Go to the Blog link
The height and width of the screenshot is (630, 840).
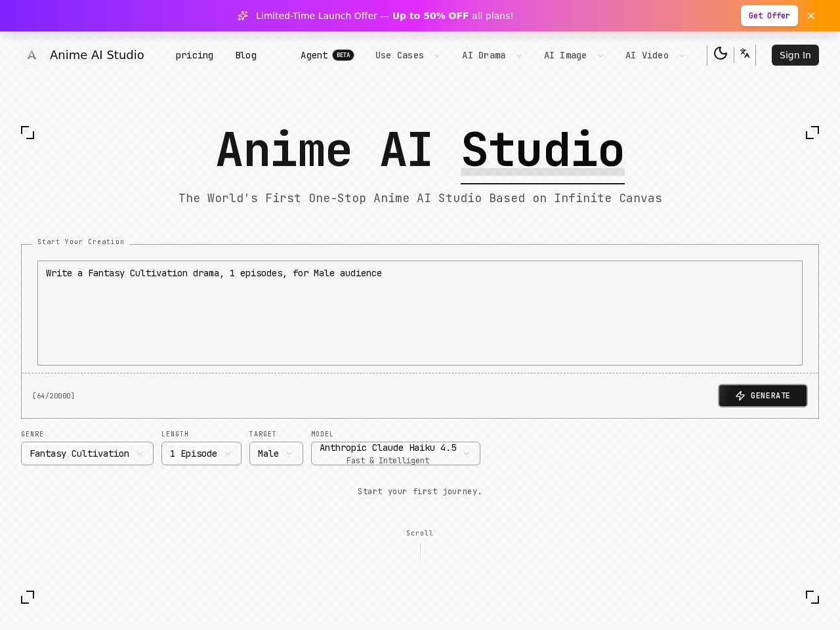click(246, 55)
